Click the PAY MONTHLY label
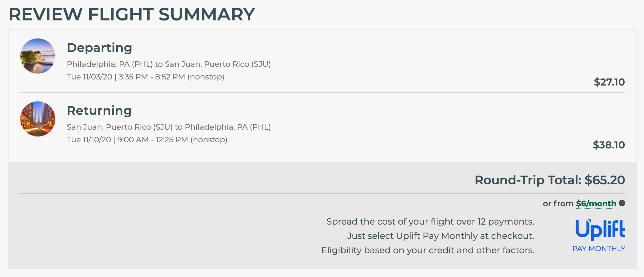The height and width of the screenshot is (277, 644). (599, 249)
